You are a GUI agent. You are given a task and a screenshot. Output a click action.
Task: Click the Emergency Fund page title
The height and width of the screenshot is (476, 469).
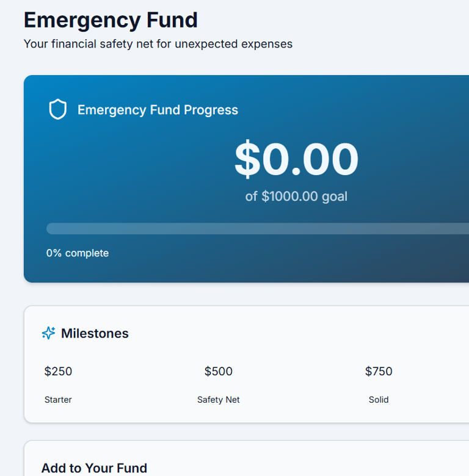pyautogui.click(x=111, y=20)
